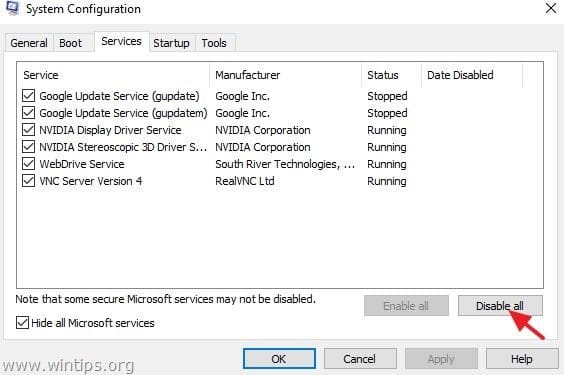Select the Services tab

121,41
